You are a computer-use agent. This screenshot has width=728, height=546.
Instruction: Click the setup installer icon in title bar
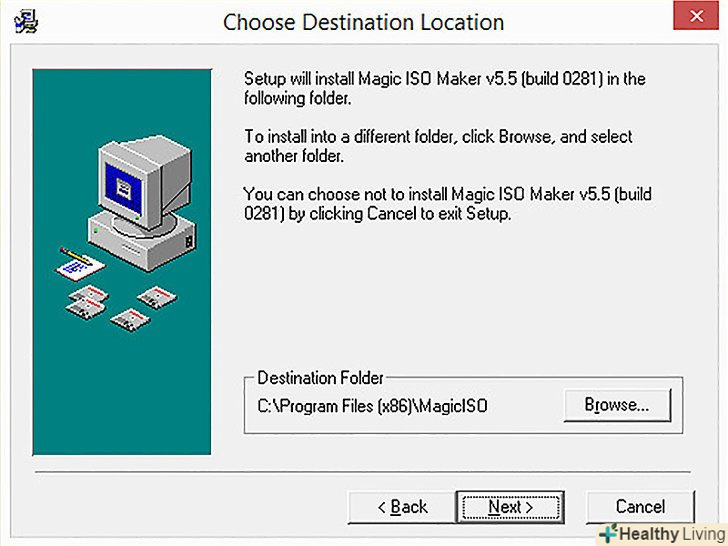pyautogui.click(x=26, y=22)
